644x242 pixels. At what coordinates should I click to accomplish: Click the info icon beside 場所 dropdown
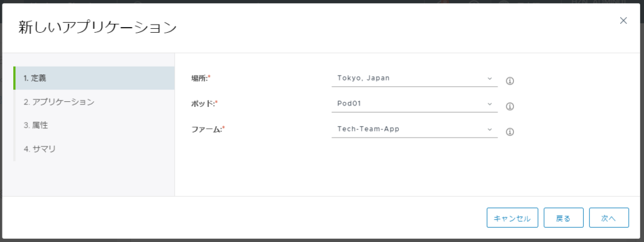510,81
